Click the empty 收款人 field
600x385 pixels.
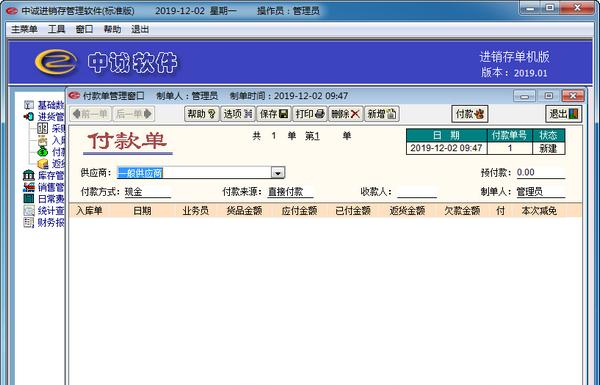click(417, 192)
